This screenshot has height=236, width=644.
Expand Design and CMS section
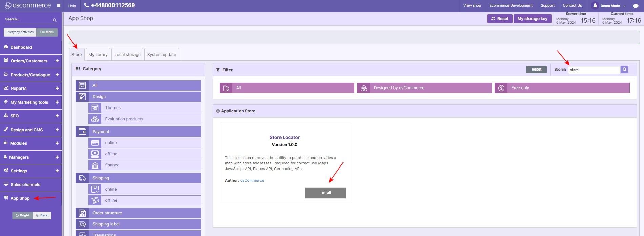point(57,130)
